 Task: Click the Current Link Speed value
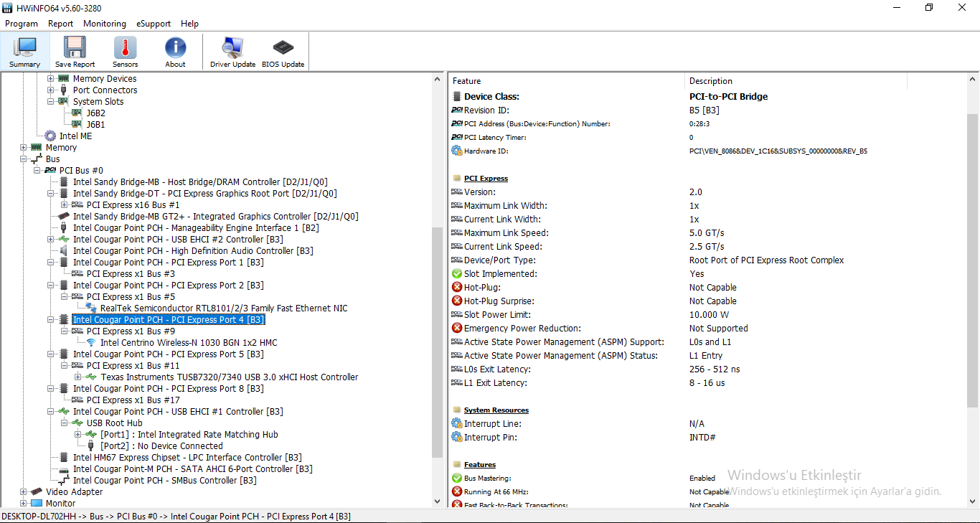[707, 246]
